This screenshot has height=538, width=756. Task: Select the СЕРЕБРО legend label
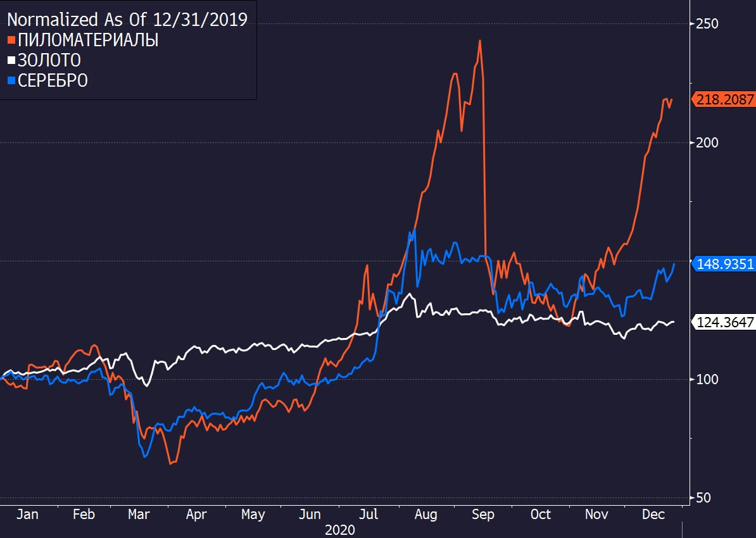point(53,81)
